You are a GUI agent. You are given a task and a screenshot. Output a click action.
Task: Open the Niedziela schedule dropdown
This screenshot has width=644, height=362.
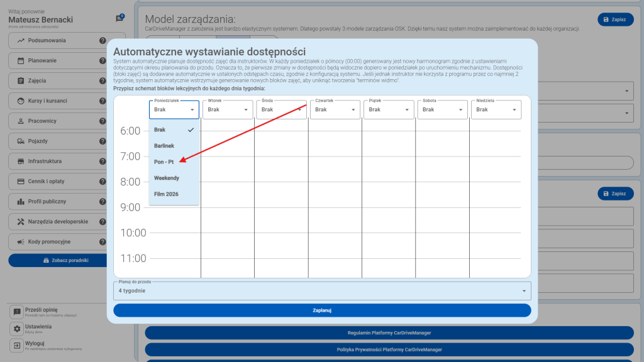click(x=496, y=109)
